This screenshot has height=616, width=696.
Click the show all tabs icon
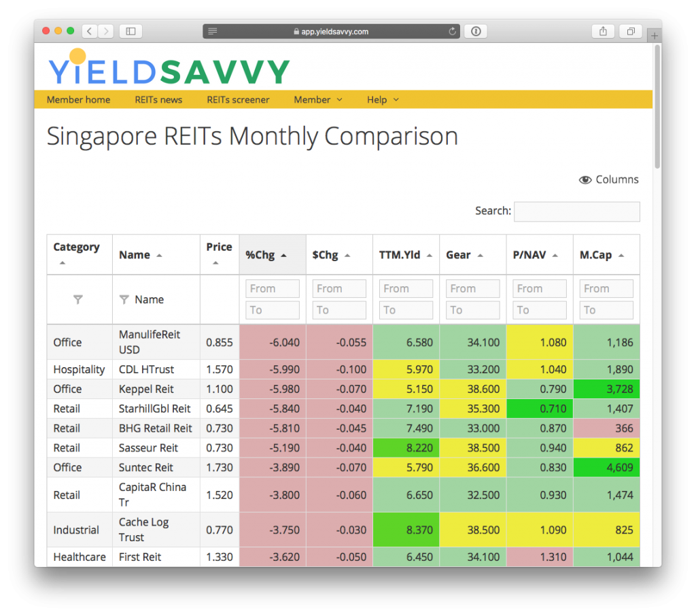[631, 31]
